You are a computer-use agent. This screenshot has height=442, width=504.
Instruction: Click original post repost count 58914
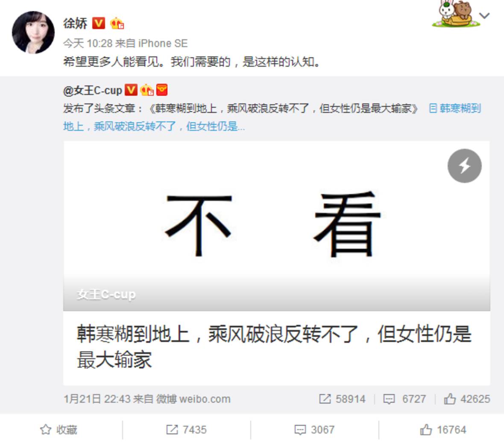pos(342,399)
